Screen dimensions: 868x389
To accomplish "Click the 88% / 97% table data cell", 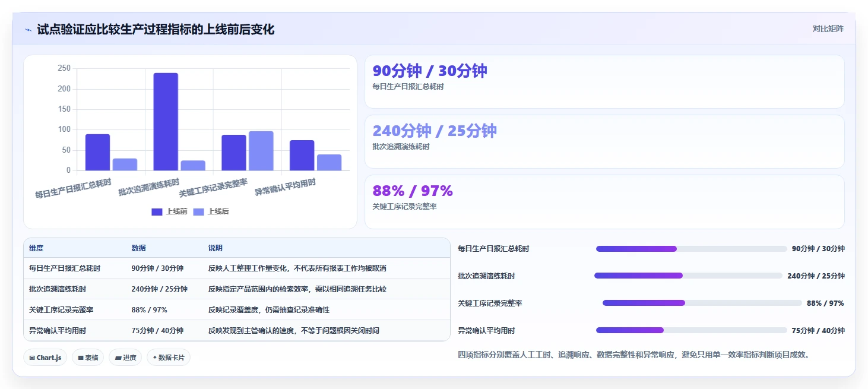I will coord(149,310).
